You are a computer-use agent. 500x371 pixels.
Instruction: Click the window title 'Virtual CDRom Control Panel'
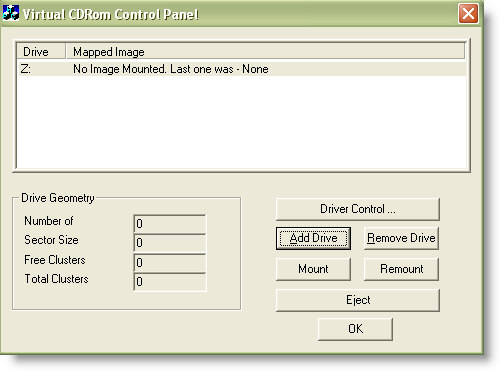[110, 14]
